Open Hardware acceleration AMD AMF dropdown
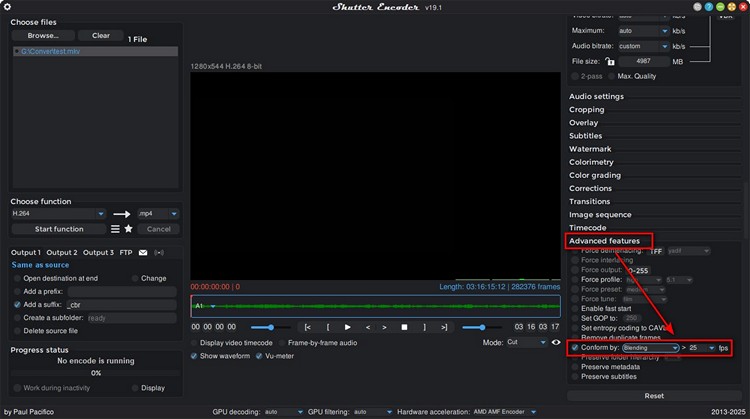Image resolution: width=750 pixels, height=419 pixels. click(505, 412)
